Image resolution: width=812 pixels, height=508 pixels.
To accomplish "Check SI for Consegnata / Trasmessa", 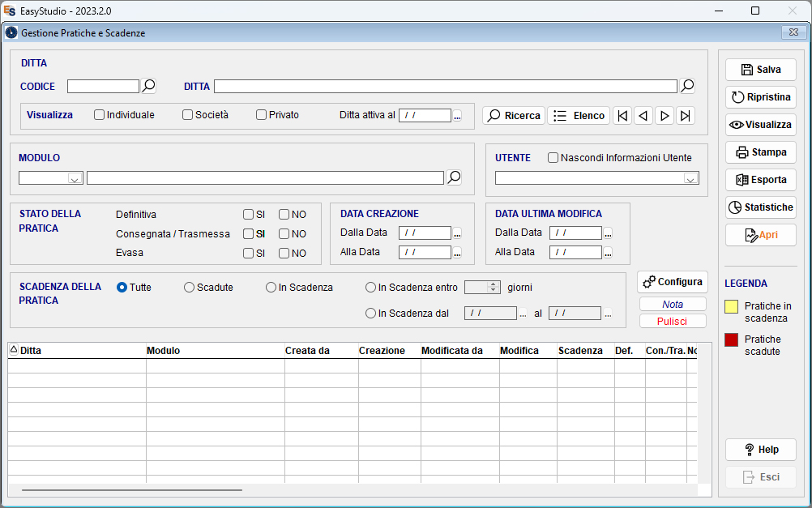I will (249, 234).
